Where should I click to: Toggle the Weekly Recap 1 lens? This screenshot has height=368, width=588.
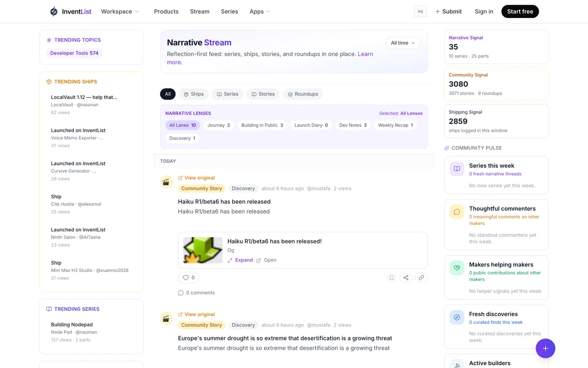(x=395, y=125)
